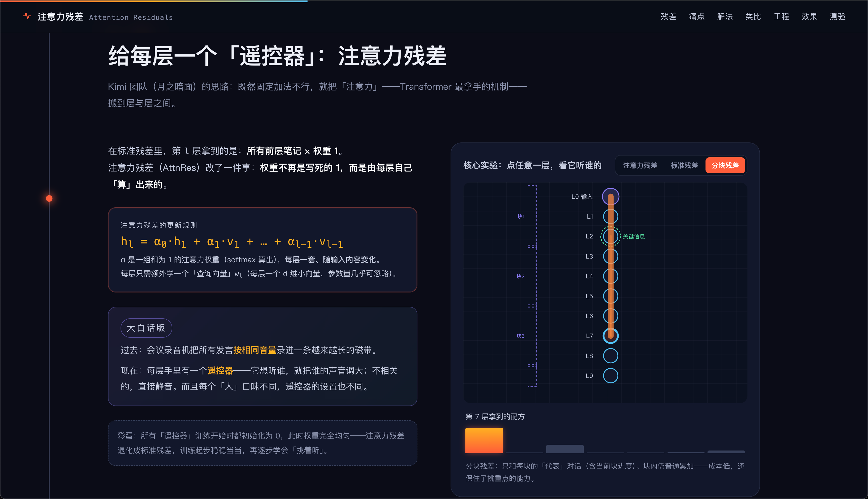Click the 块1 block label
The height and width of the screenshot is (499, 868).
[521, 217]
